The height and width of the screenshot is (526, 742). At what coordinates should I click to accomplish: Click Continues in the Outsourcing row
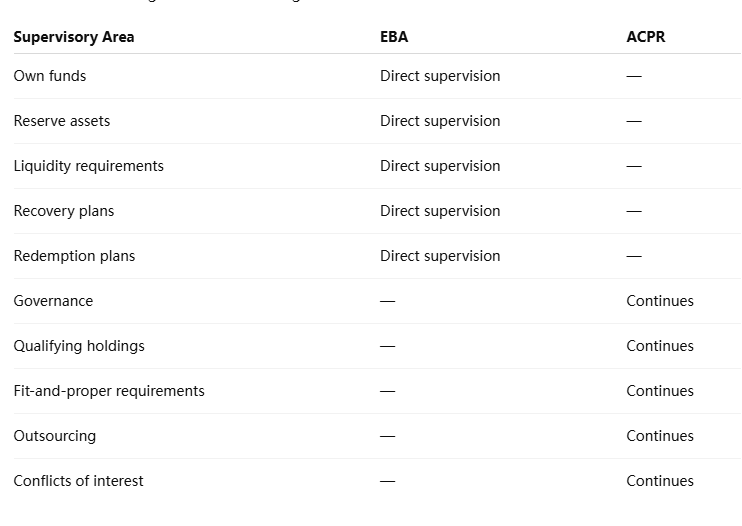660,436
